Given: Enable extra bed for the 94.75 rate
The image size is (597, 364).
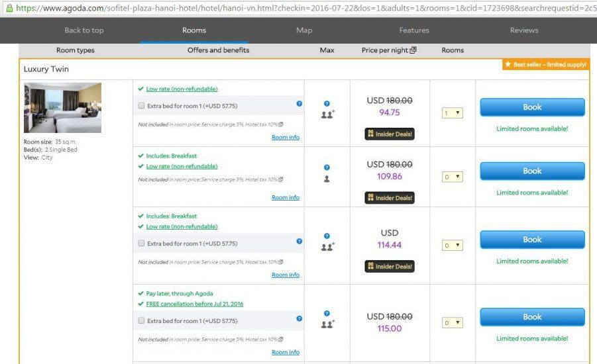Looking at the screenshot, I should click(141, 105).
